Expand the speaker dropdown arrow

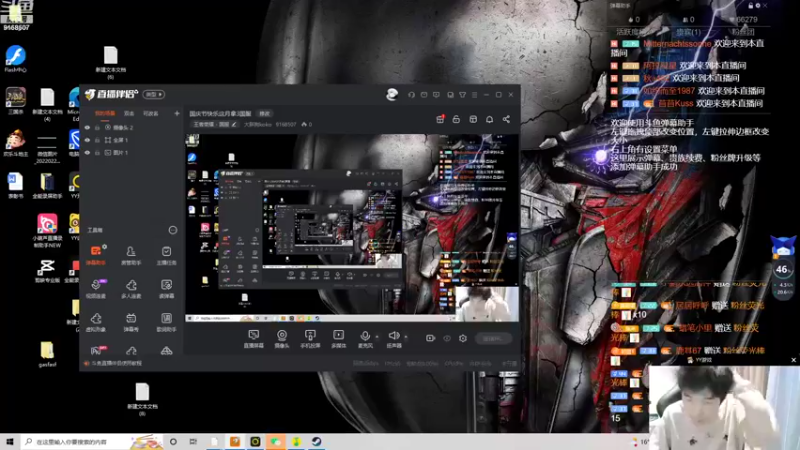click(x=406, y=337)
